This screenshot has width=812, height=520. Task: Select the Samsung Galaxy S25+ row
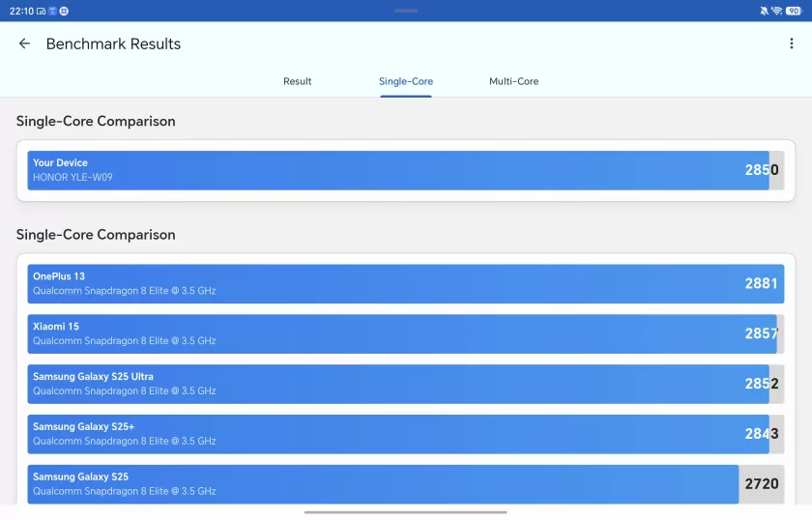pos(406,434)
